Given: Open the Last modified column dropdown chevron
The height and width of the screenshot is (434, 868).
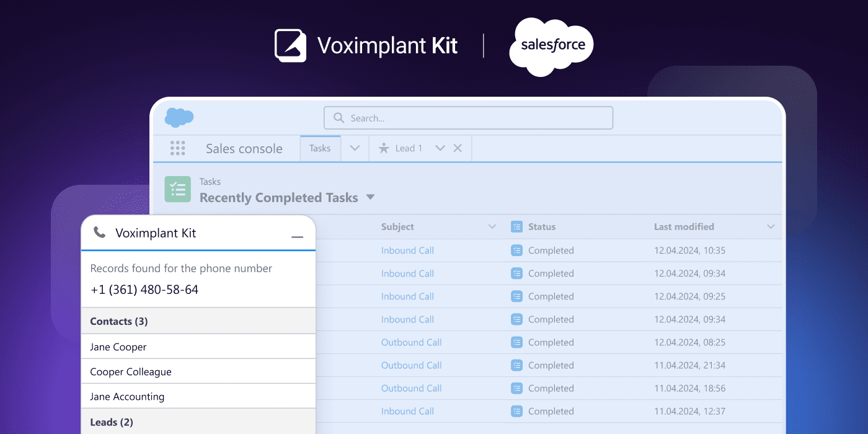Looking at the screenshot, I should [x=771, y=227].
